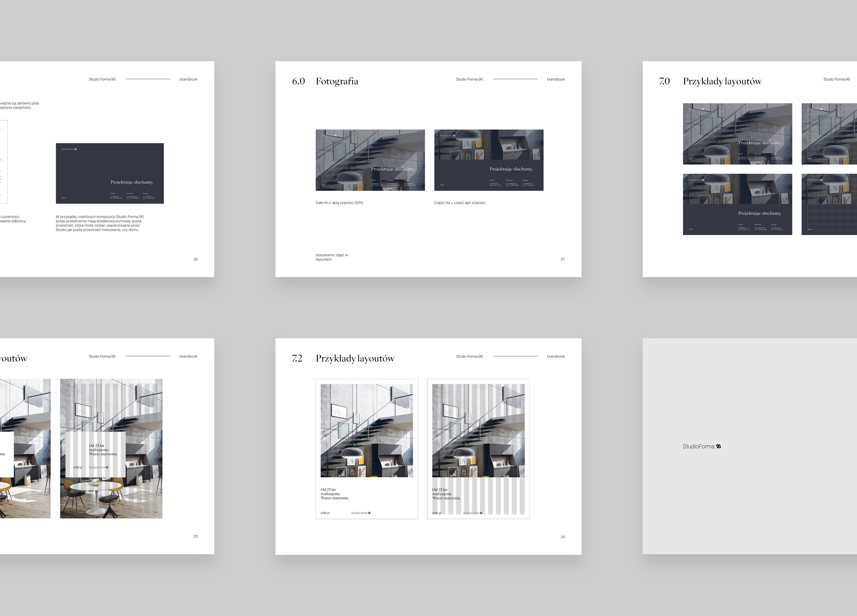Select the 'Całe tło z aplą szarości 50%' image
This screenshot has width=857, height=616.
370,160
